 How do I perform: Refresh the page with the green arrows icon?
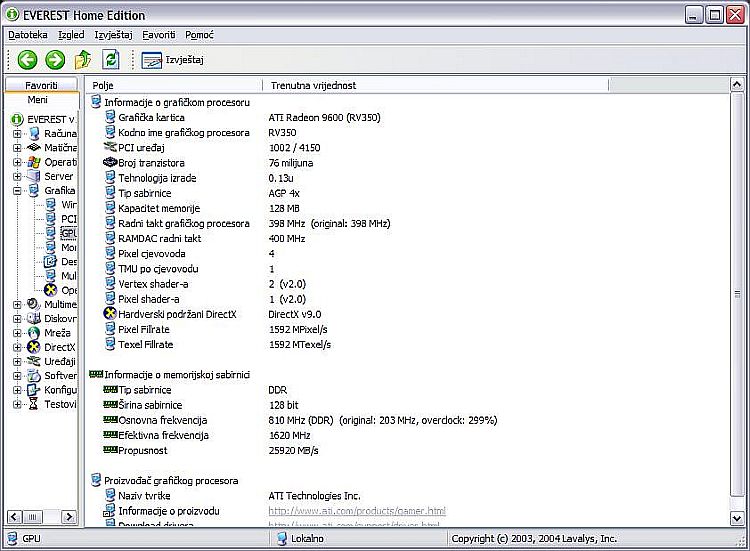click(x=110, y=60)
